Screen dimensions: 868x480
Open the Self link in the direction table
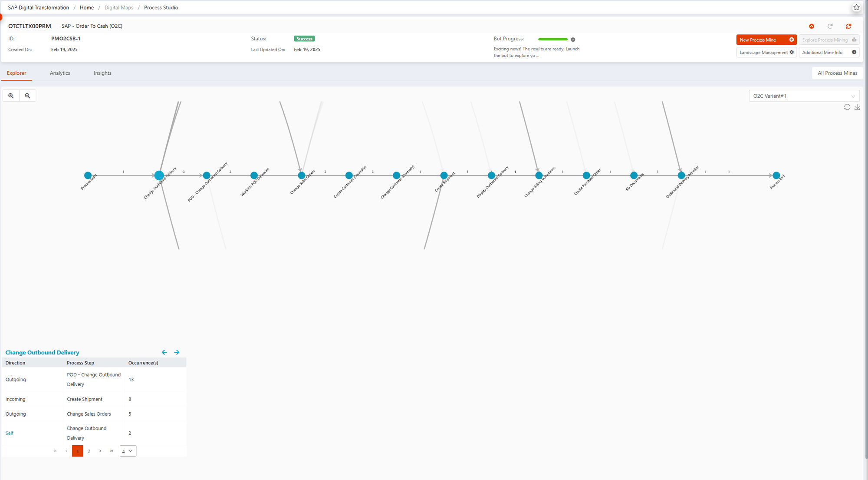click(x=9, y=433)
